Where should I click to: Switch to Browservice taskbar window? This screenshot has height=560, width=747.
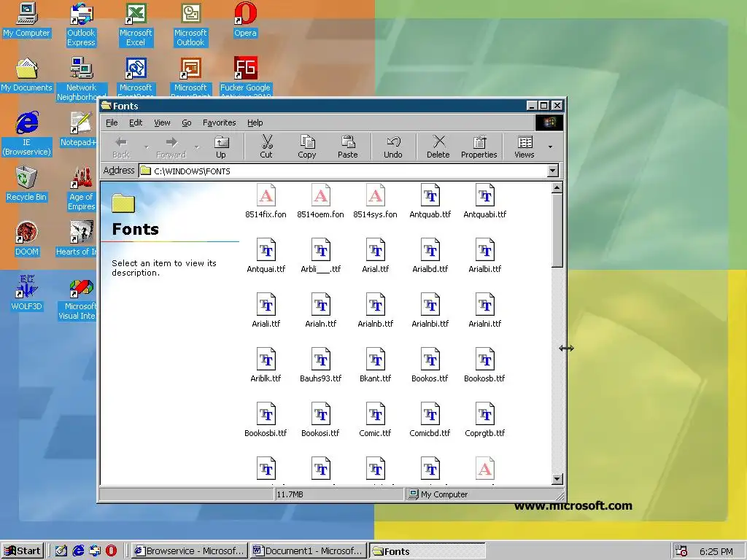[x=190, y=551]
